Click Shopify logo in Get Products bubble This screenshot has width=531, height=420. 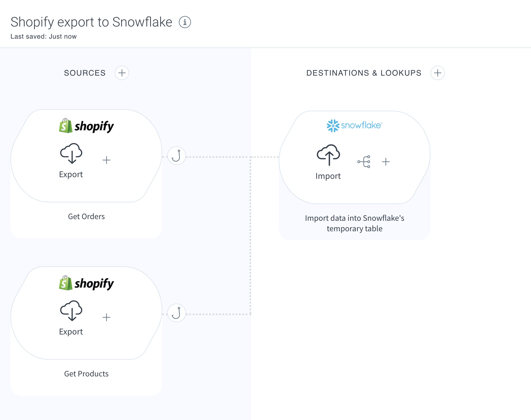tap(86, 283)
